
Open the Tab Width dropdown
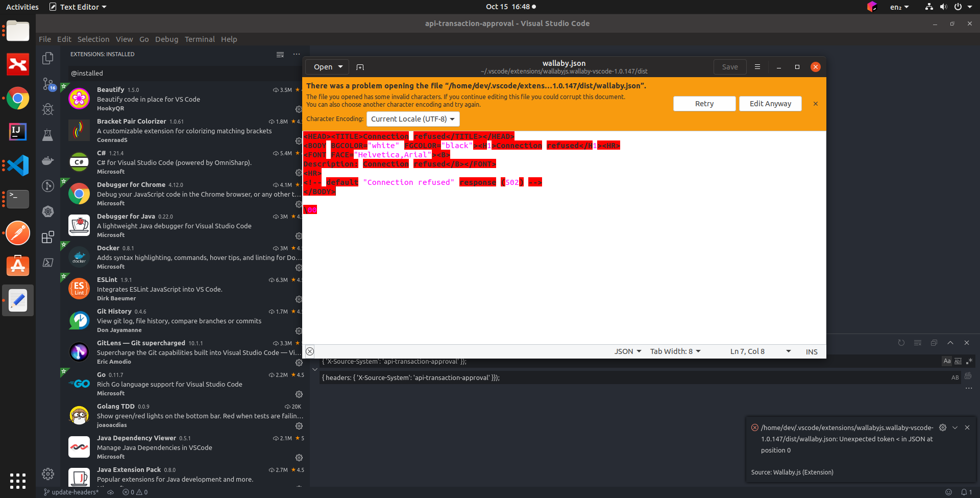[675, 351]
